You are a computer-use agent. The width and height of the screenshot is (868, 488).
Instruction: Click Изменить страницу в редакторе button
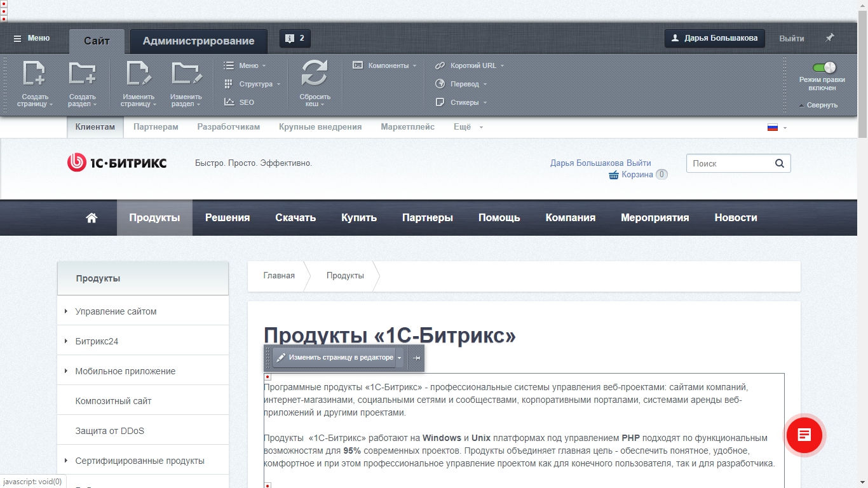(x=334, y=358)
